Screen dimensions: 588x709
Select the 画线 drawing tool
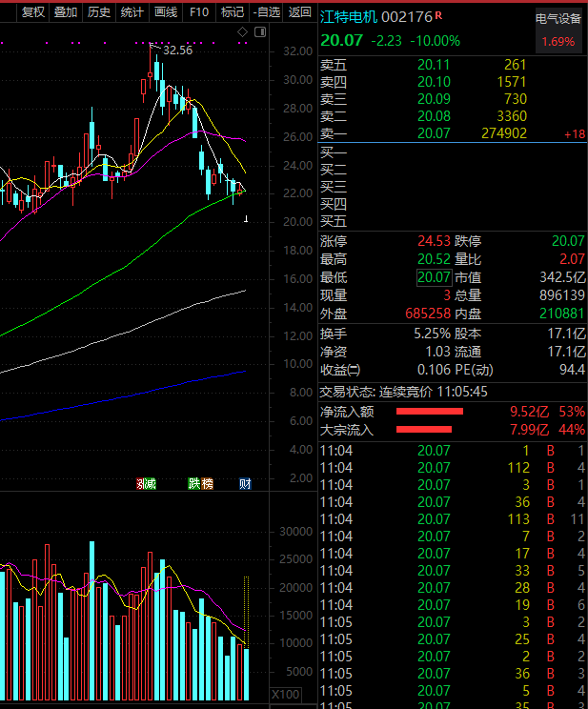pos(166,12)
